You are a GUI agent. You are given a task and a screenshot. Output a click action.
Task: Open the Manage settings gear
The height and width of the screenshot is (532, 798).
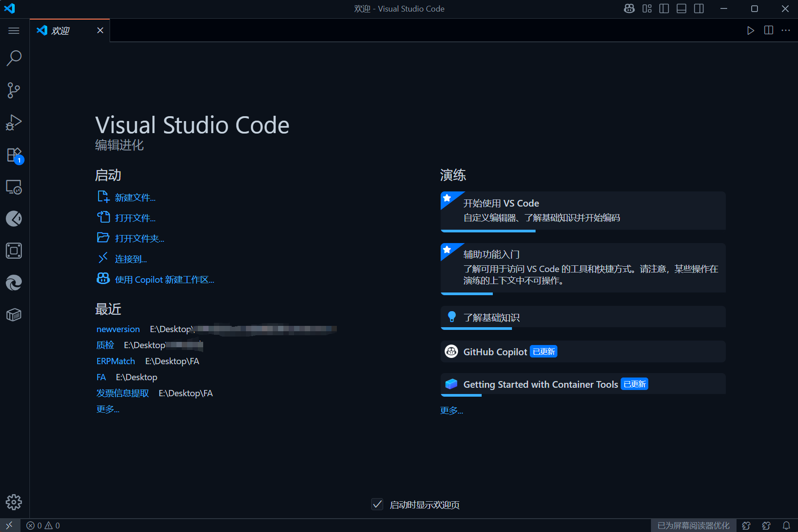[x=14, y=502]
